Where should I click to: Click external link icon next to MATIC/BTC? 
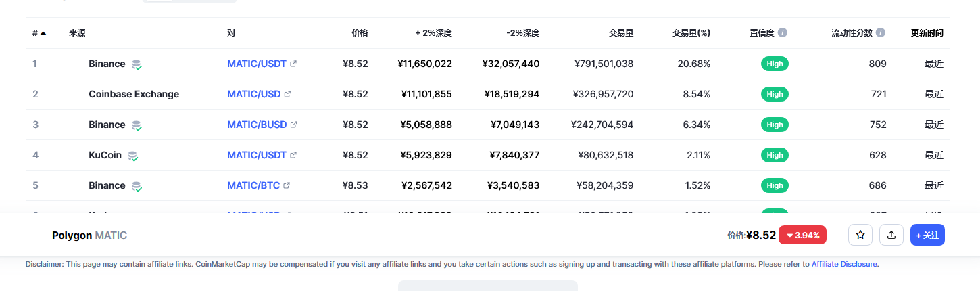coord(287,185)
